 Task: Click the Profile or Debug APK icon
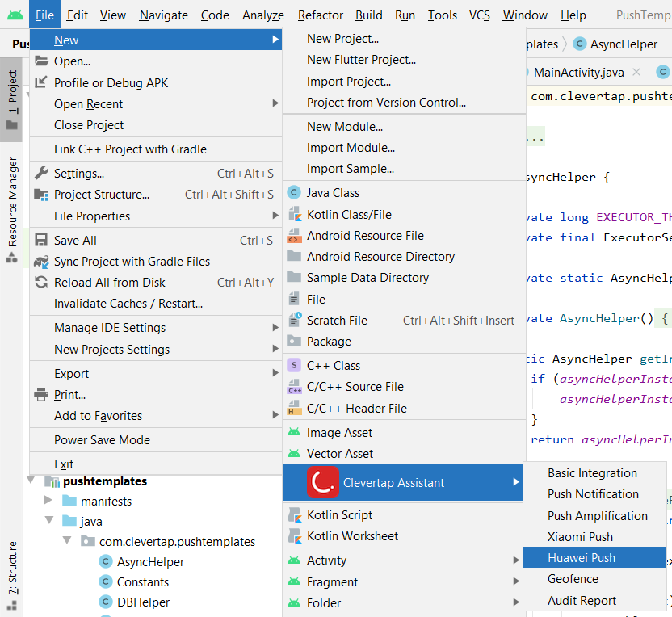point(40,82)
